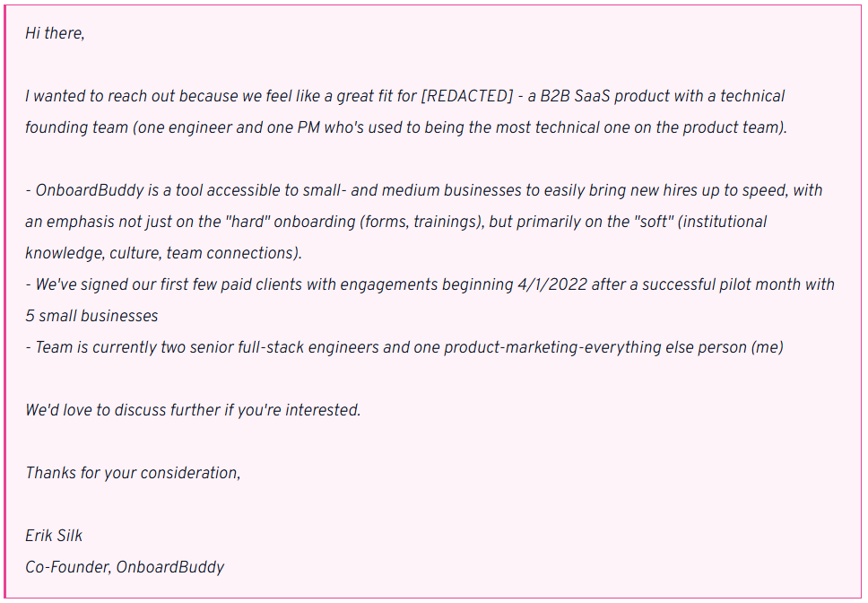The height and width of the screenshot is (603, 868).
Task: Click the "Thanks for your consideration," line
Action: pos(133,473)
